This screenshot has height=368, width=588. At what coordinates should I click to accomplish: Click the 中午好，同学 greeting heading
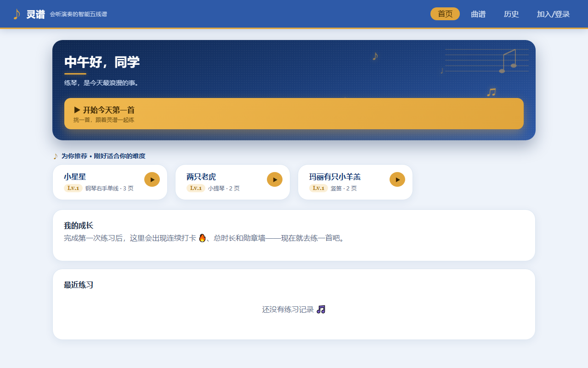tap(102, 62)
